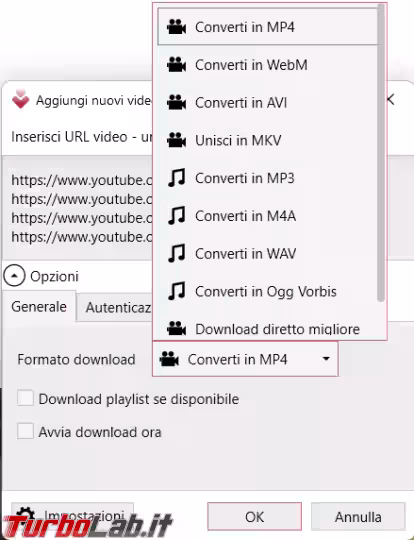Click the camera icon next to Converti in AVI

tap(176, 103)
